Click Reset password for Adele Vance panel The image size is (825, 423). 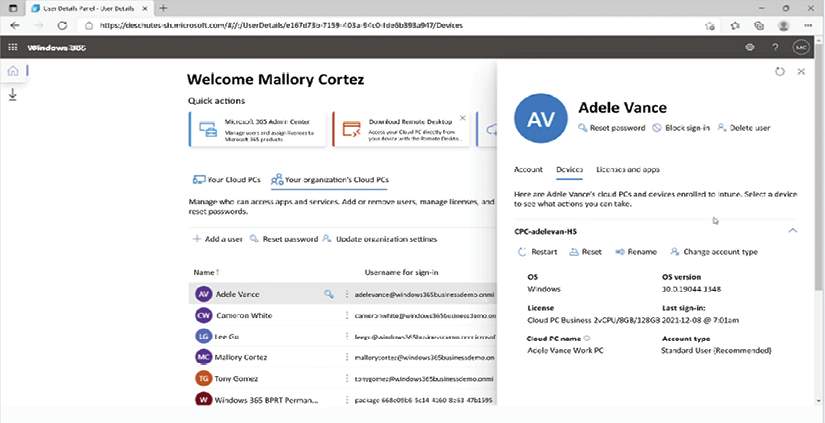tap(611, 128)
